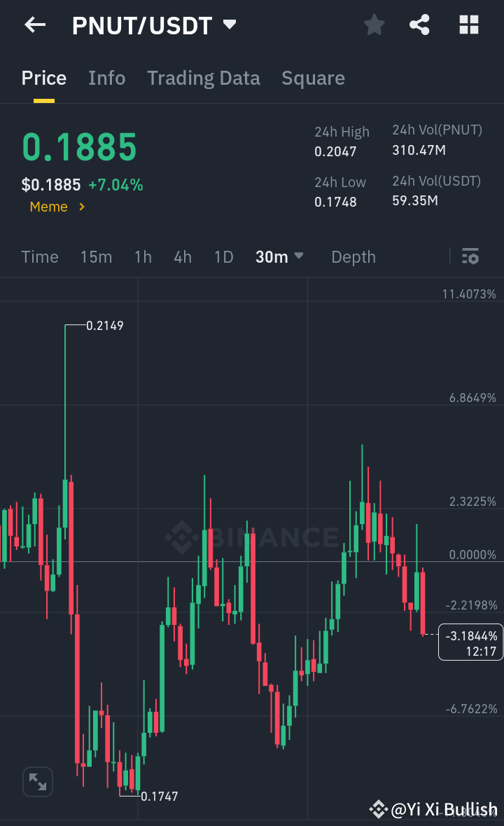Open chart indicator settings icon beside Depth

click(x=470, y=257)
